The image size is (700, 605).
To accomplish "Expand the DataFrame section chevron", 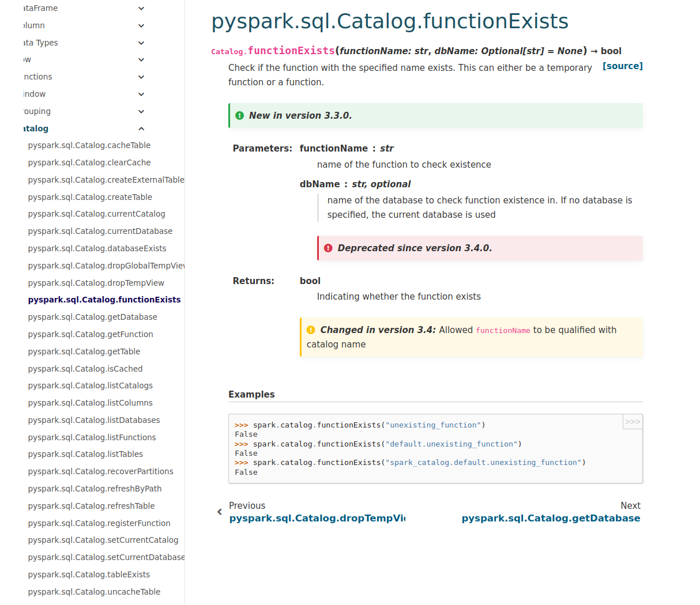I will (141, 8).
